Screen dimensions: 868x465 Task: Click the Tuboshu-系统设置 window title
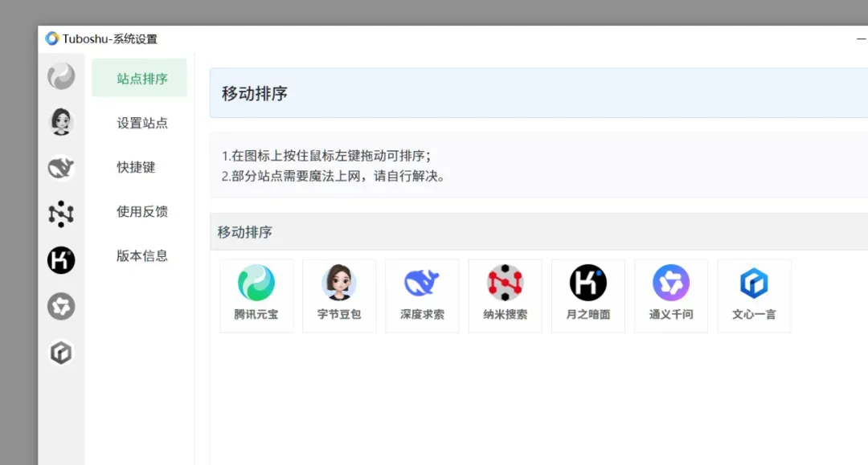109,39
